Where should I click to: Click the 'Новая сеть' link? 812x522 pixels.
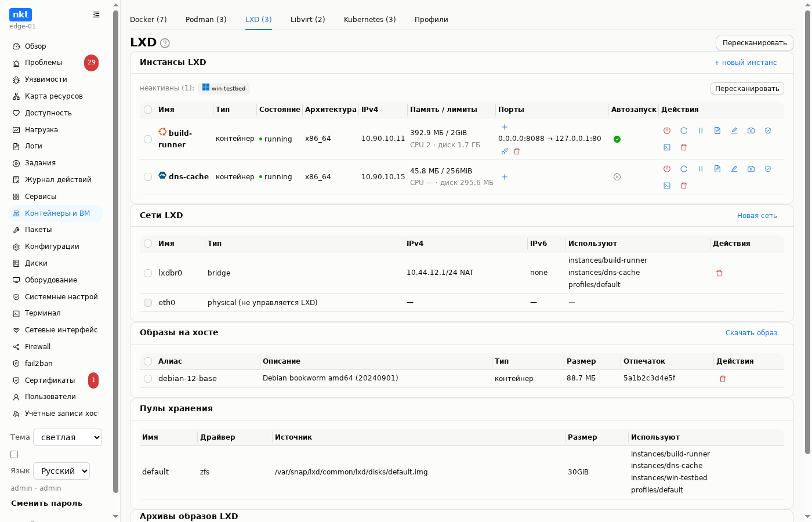(x=757, y=216)
